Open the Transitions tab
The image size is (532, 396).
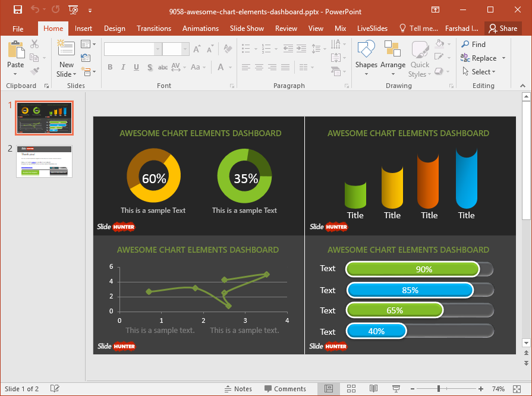click(153, 28)
